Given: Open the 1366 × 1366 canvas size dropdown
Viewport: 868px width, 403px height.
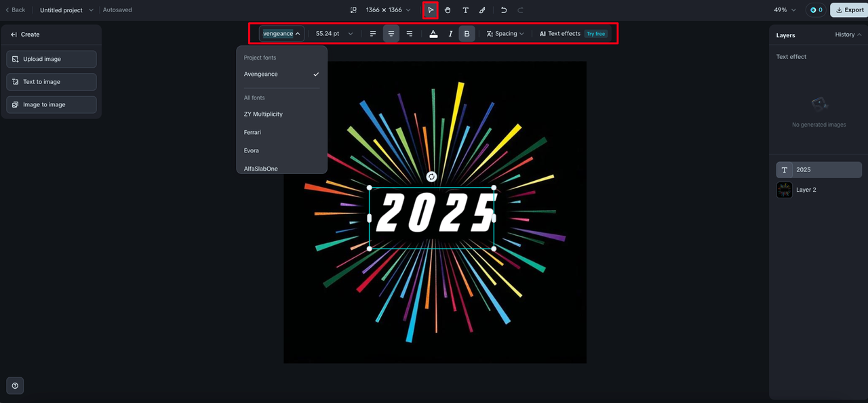Looking at the screenshot, I should (x=389, y=10).
